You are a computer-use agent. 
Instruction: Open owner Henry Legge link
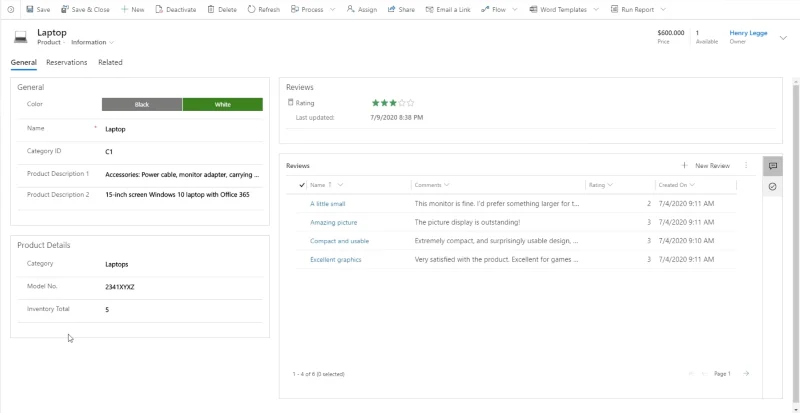(x=748, y=33)
